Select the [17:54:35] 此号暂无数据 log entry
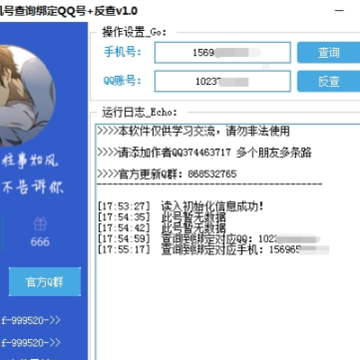Viewport: 360px width, 360px height. pos(162,217)
